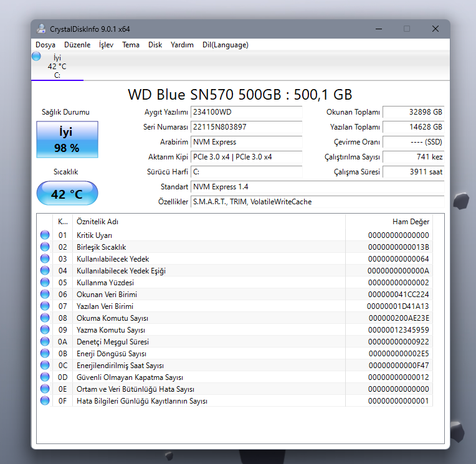The width and height of the screenshot is (476, 464).
Task: Click status orb for Okuma Komutu Sayısı row
Action: point(45,318)
